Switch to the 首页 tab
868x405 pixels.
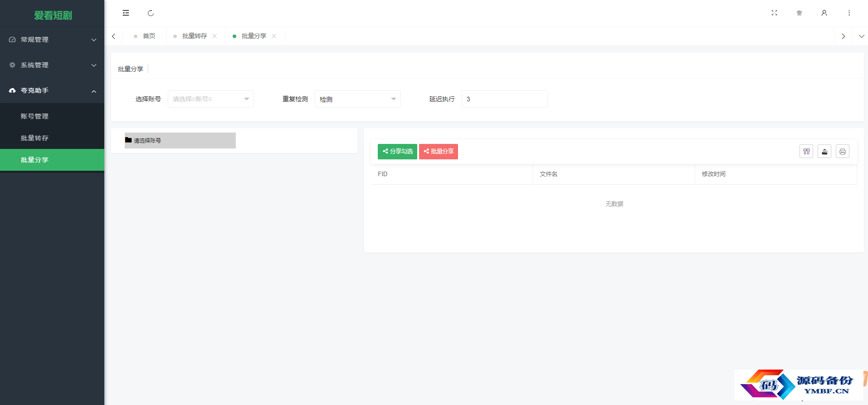coord(145,36)
